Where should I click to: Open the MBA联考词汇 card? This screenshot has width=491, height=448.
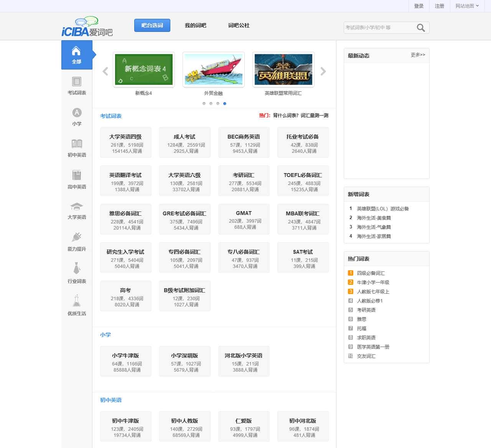pos(303,219)
